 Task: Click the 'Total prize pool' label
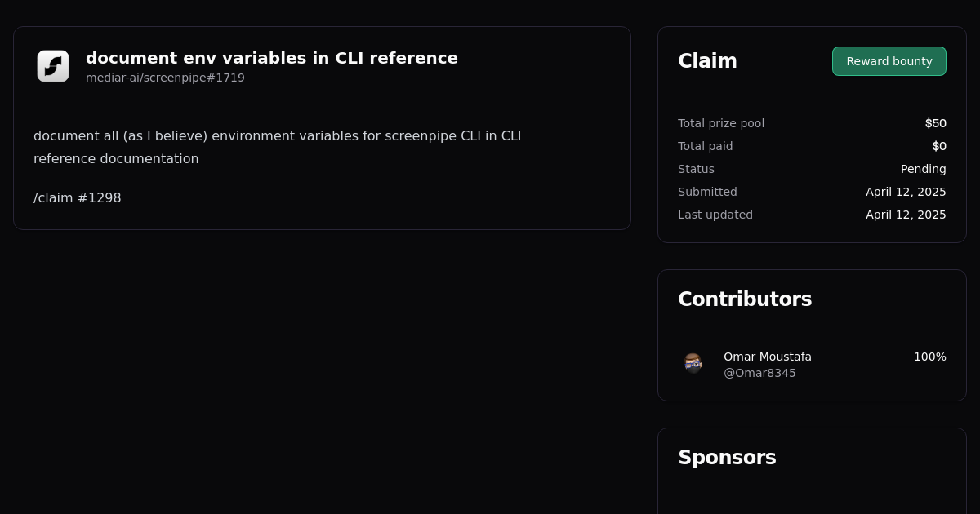click(x=721, y=123)
